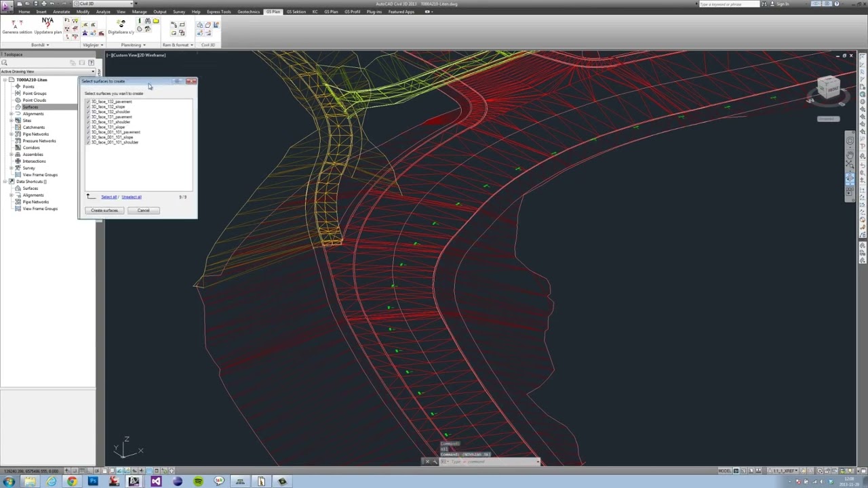Expand the Borrhål ribbon panel
This screenshot has height=488, width=868.
[40, 45]
